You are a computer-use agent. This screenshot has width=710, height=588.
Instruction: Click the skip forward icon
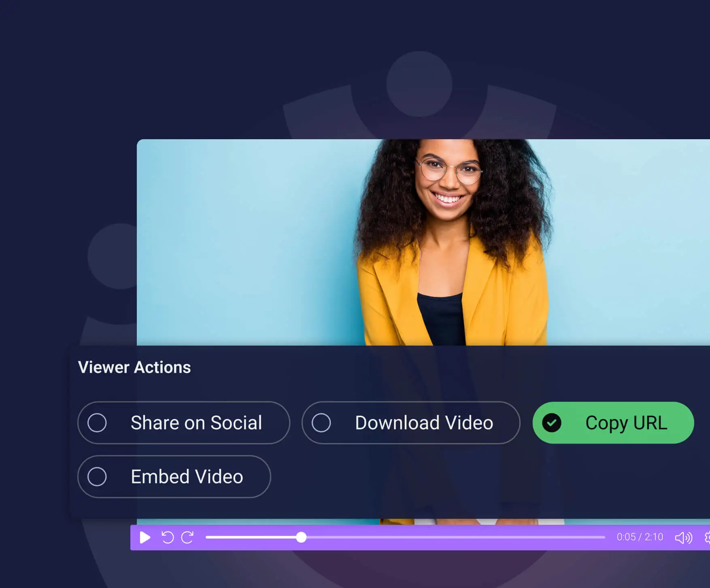[187, 537]
